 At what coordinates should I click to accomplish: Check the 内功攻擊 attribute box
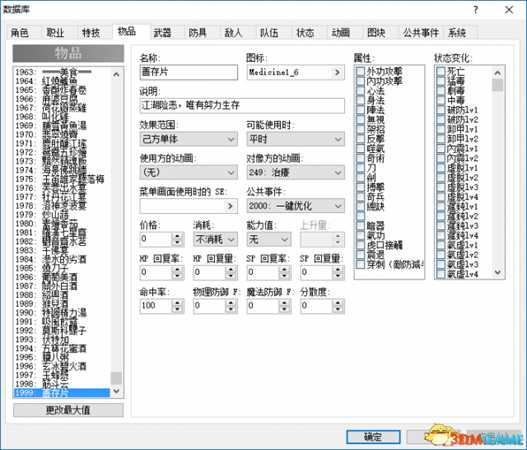coord(361,81)
